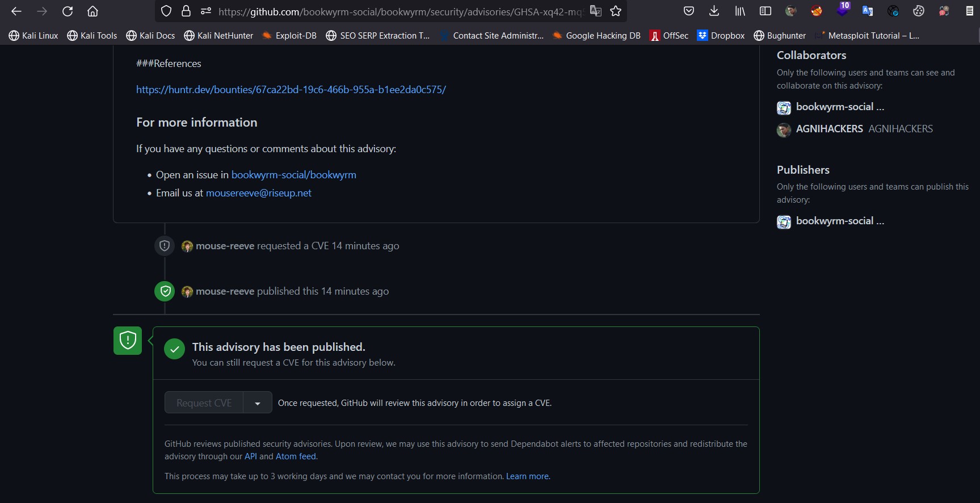Open the user-agent switcher extension icon
Screen dimensions: 980x503
[x=944, y=11]
